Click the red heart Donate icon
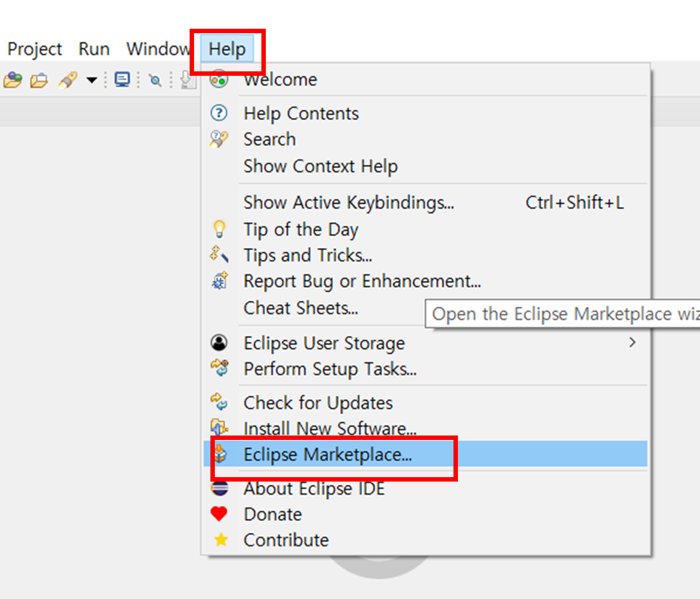The image size is (700, 599). 219,514
